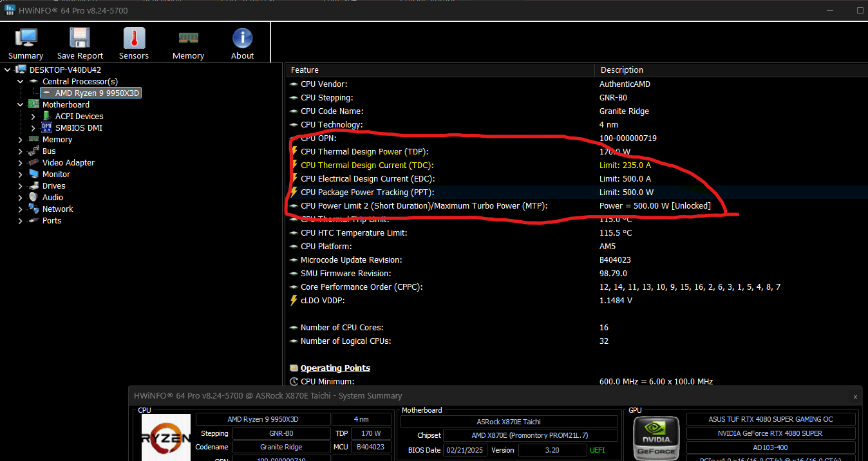The height and width of the screenshot is (461, 868).
Task: Select the CPU Technology row
Action: (x=576, y=125)
